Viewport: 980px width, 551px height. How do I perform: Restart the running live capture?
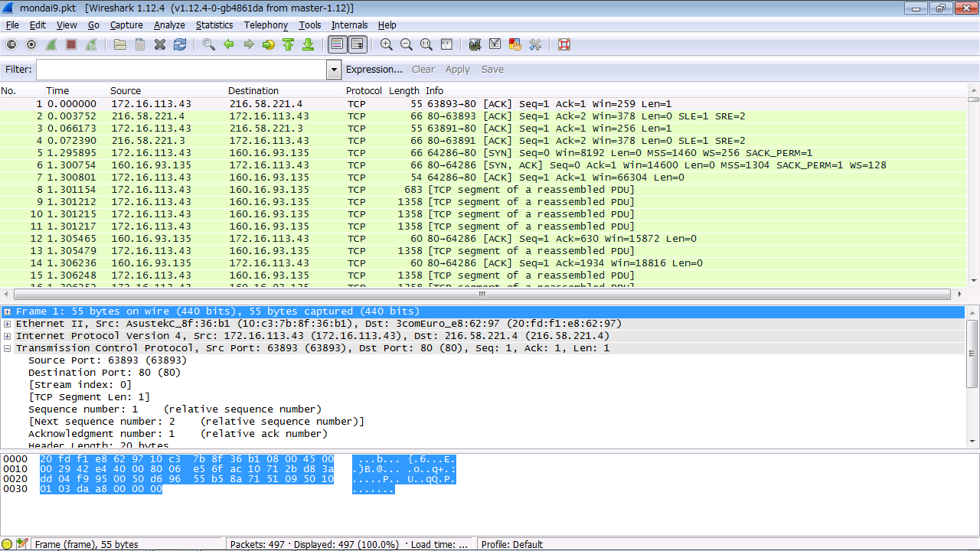coord(91,44)
